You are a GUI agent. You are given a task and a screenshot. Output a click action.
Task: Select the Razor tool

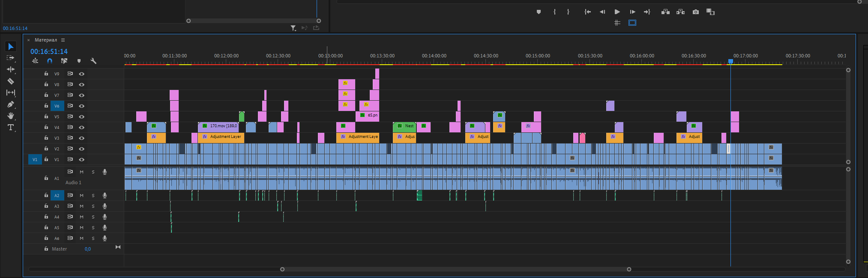pos(11,81)
